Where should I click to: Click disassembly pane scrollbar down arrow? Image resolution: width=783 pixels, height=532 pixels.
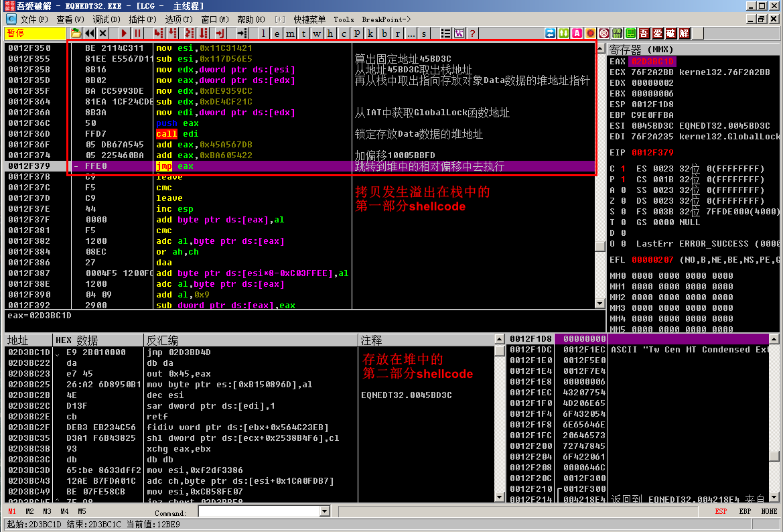coord(600,304)
